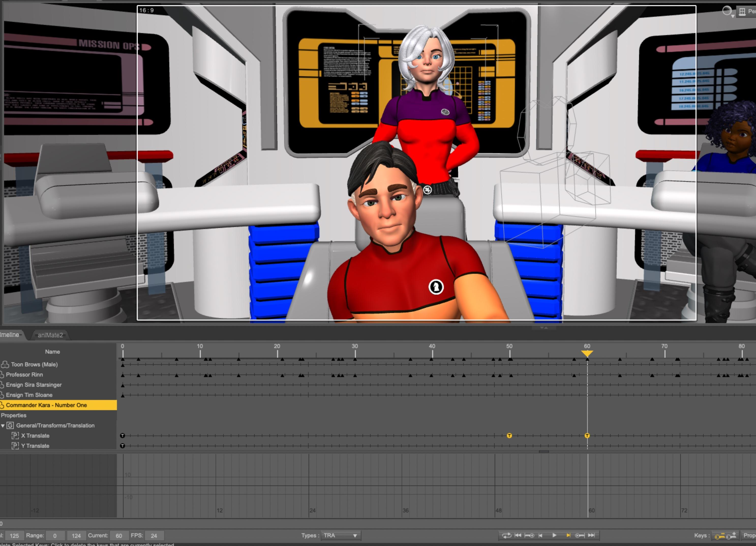Click the Current frame input field

pyautogui.click(x=119, y=536)
